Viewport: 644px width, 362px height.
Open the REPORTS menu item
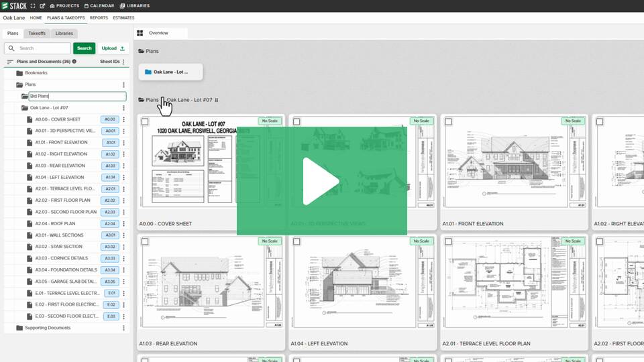tap(99, 18)
